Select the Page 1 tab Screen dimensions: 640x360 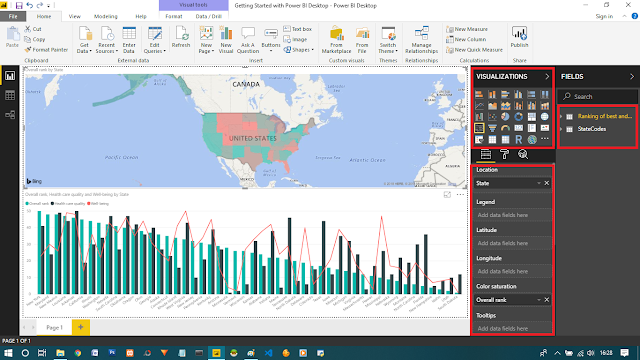54,327
